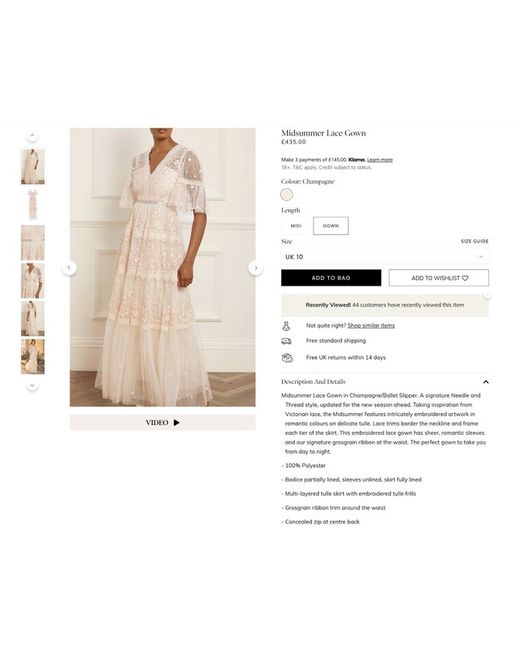Image resolution: width=520 pixels, height=650 pixels.
Task: Click the returns box icon
Action: click(x=287, y=357)
